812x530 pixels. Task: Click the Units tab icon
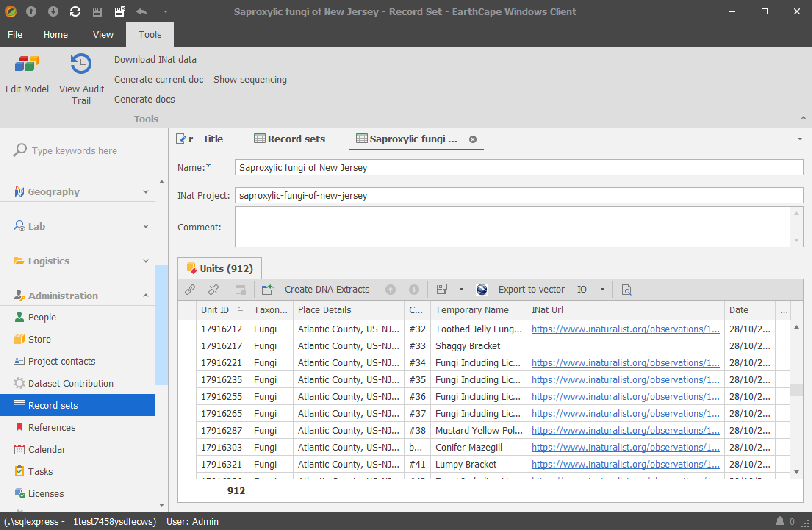coord(192,268)
